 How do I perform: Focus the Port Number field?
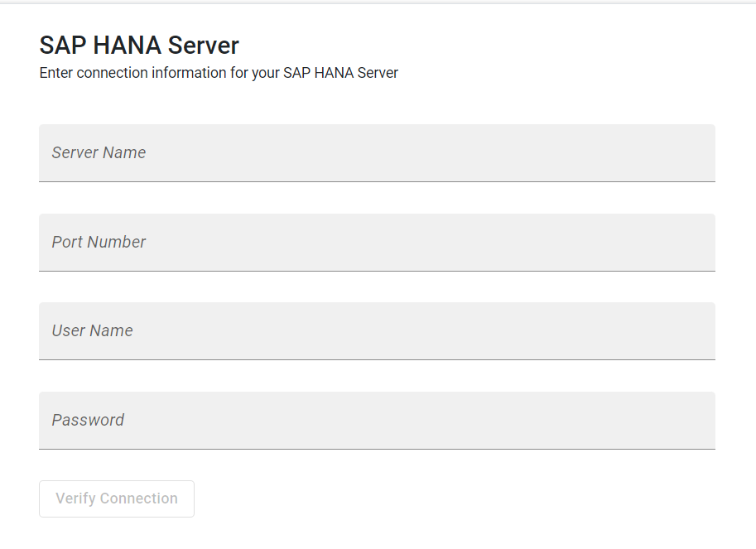coord(377,243)
